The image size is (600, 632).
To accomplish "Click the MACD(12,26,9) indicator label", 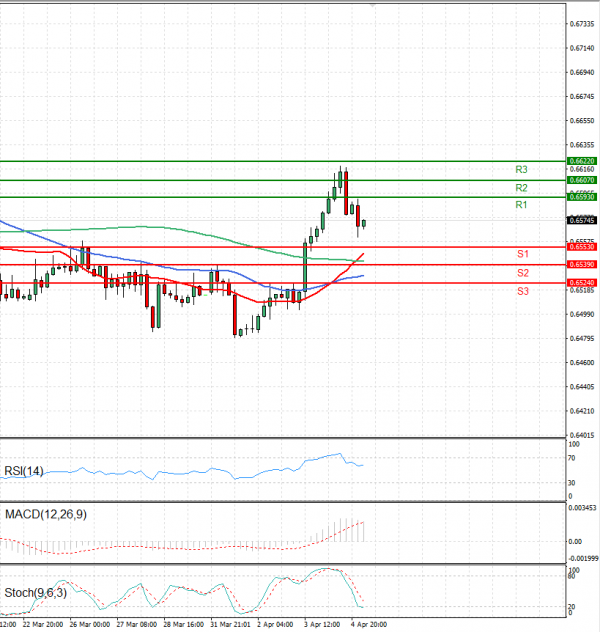I will coord(47,514).
